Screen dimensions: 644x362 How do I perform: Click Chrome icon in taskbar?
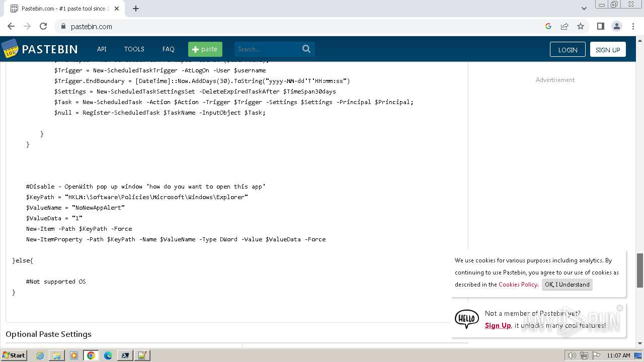point(91,355)
